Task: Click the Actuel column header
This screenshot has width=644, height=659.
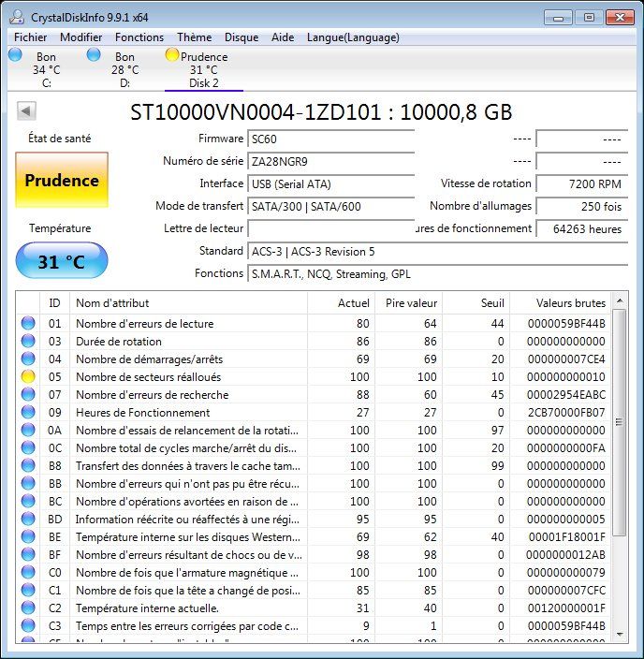Action: [x=341, y=303]
